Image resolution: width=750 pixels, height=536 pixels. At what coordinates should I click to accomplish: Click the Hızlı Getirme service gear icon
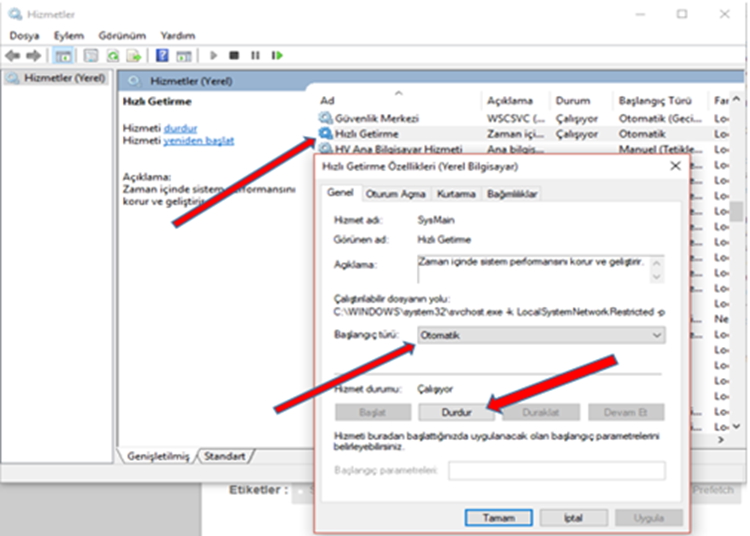(x=325, y=133)
